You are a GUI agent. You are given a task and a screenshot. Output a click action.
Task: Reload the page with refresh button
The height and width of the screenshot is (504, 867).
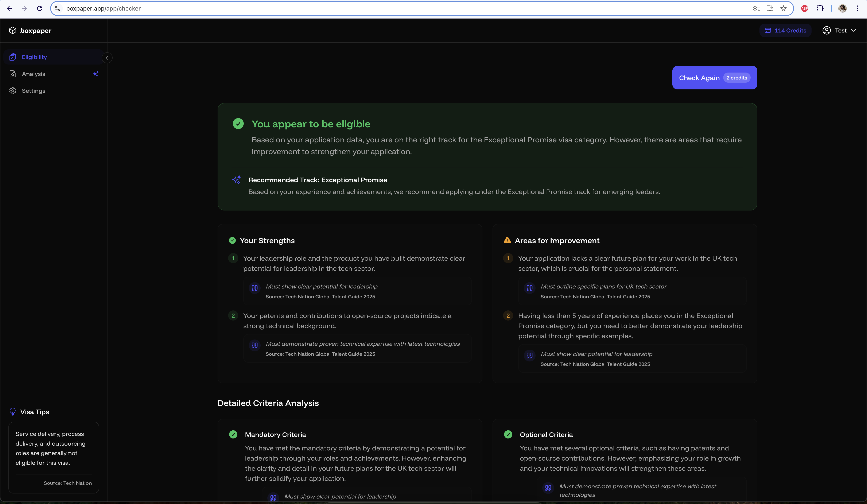click(40, 9)
